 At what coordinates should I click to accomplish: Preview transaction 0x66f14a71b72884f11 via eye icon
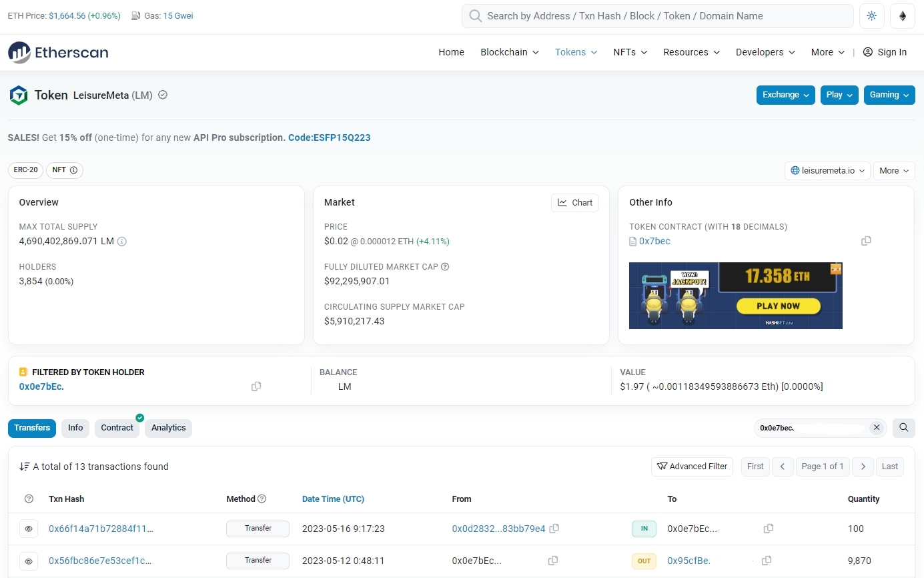[x=29, y=529]
